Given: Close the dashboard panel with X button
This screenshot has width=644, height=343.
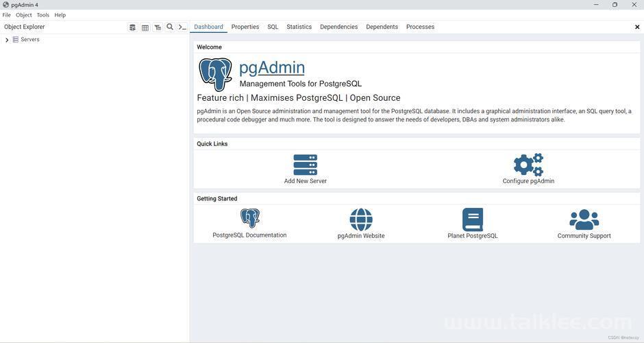Looking at the screenshot, I should pos(637,27).
